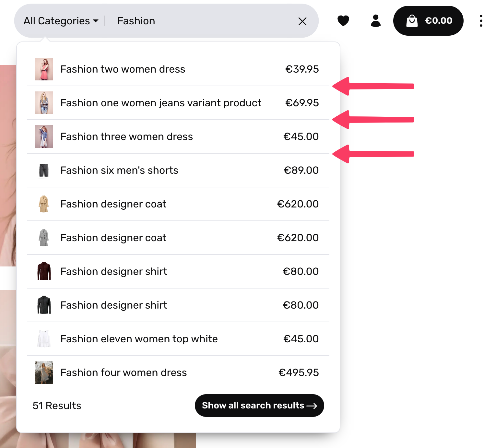The width and height of the screenshot is (496, 448).
Task: Click the beige Fashion designer coat thumbnail
Action: (x=44, y=204)
